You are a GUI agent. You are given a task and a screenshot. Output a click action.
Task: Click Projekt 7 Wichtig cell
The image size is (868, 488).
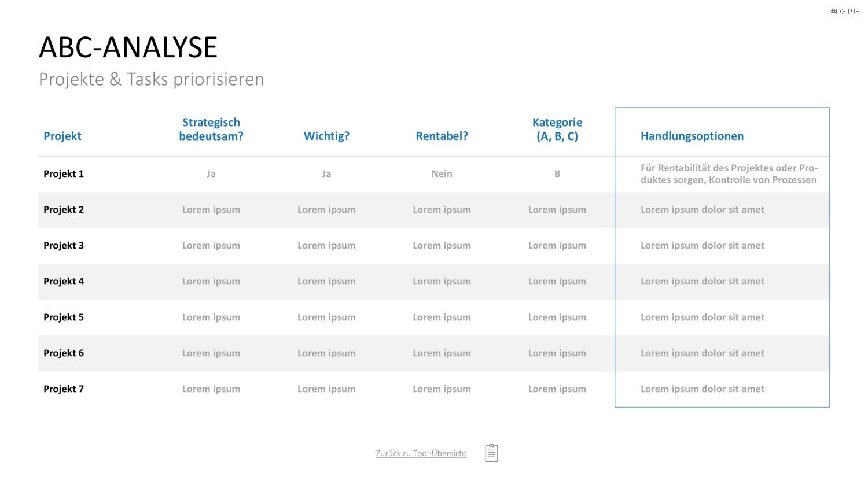pyautogui.click(x=326, y=389)
